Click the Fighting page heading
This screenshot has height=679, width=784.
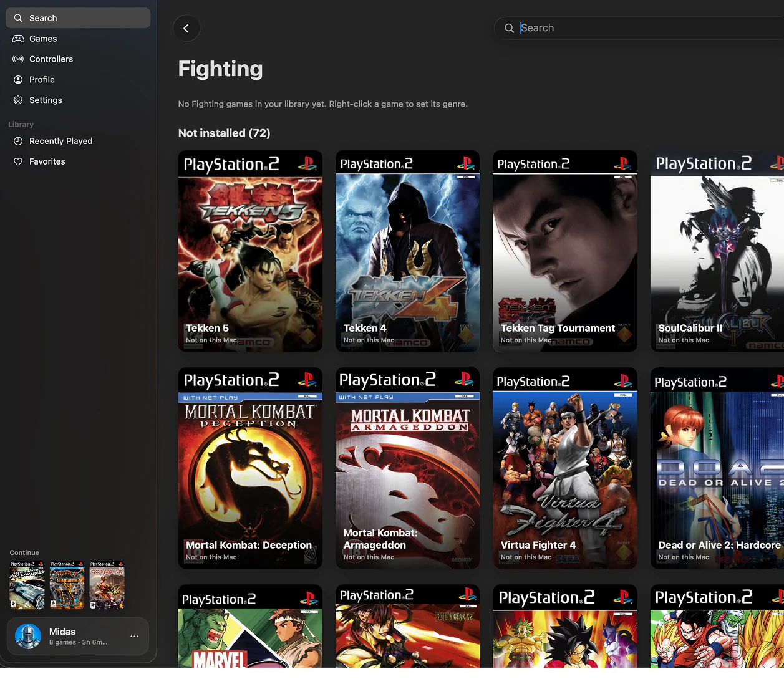[220, 69]
